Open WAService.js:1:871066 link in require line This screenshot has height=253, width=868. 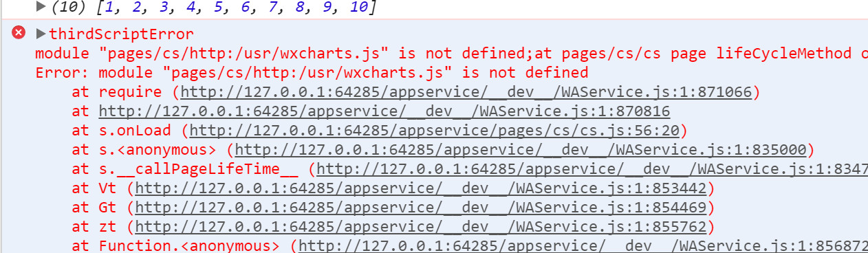[x=467, y=92]
